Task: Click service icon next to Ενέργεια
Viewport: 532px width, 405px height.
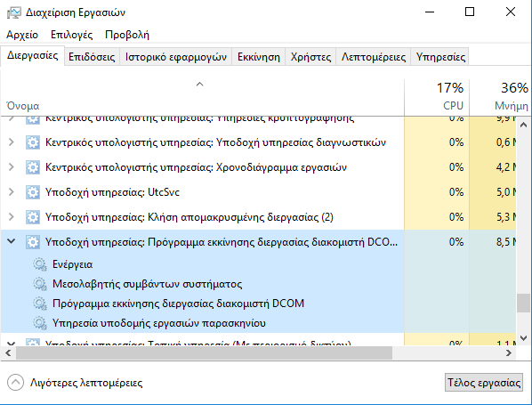Action: coord(40,264)
